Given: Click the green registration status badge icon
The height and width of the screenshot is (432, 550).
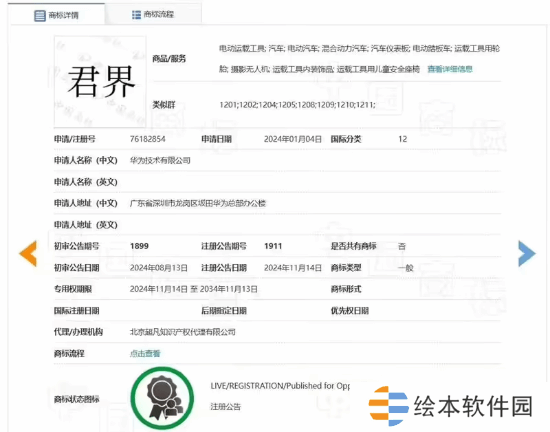Looking at the screenshot, I should (x=162, y=398).
